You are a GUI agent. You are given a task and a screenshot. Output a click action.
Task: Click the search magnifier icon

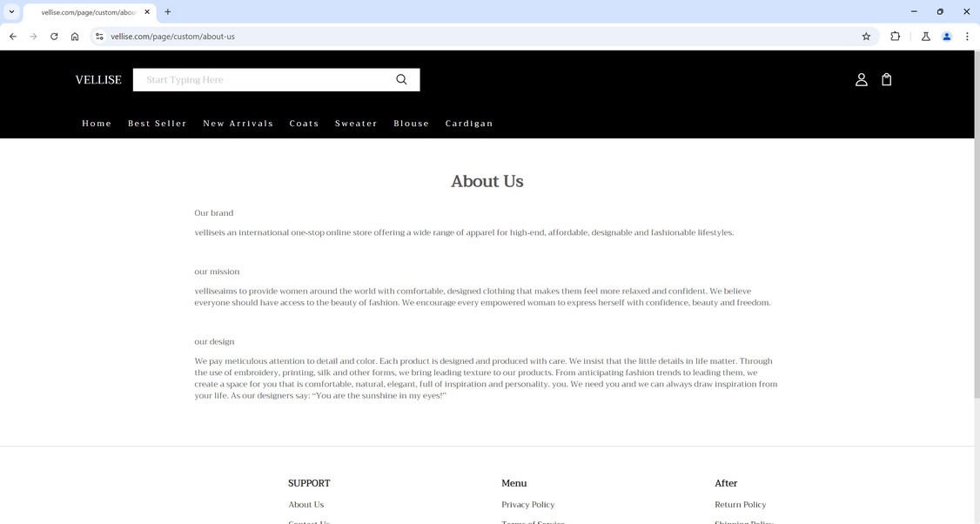(x=401, y=79)
